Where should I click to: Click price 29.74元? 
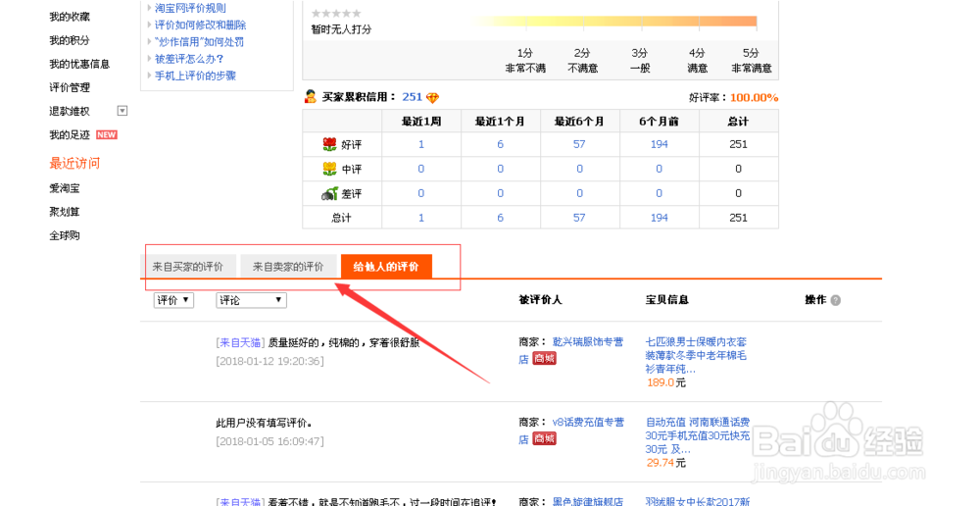[x=666, y=463]
